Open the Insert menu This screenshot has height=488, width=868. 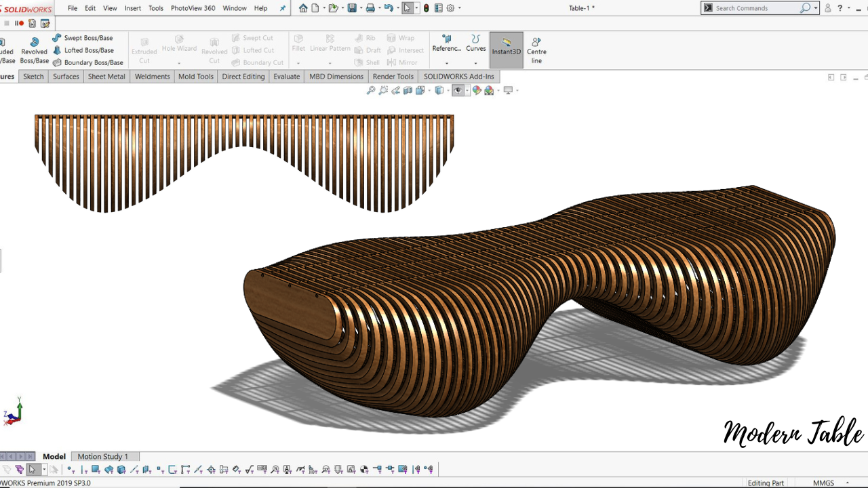click(x=133, y=8)
